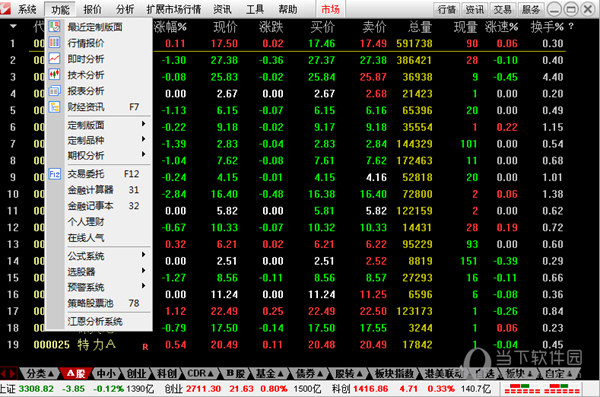Select 金融计算器 menu entry
This screenshot has height=397, width=600.
[x=99, y=190]
